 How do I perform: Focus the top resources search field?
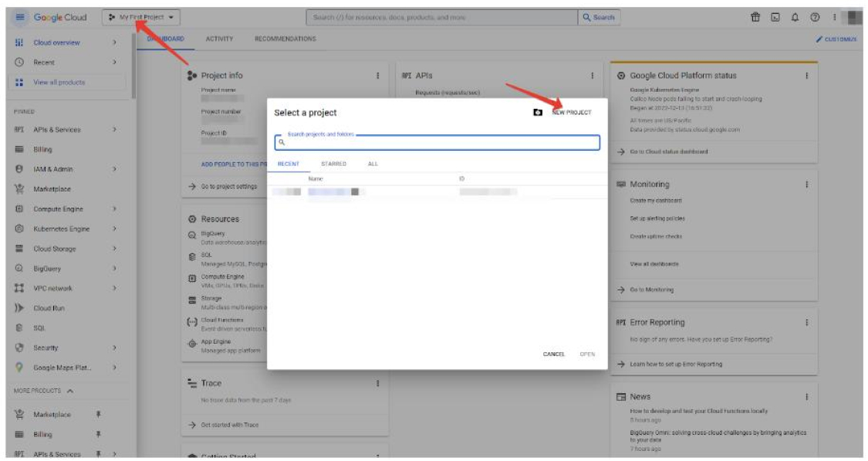click(442, 17)
